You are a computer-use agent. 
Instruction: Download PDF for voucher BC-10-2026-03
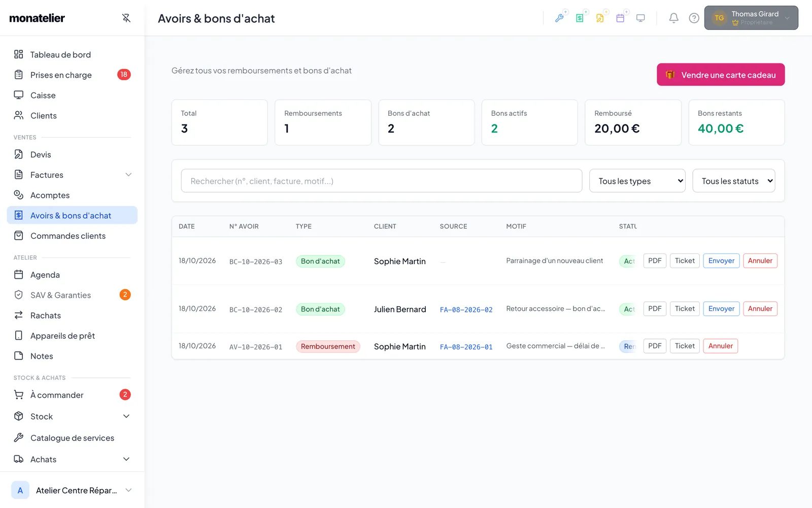[655, 261]
